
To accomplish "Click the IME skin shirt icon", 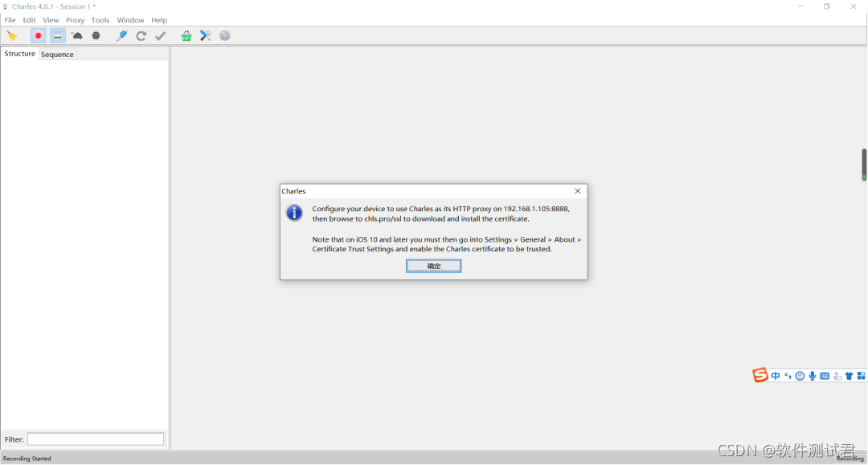I will coord(850,376).
